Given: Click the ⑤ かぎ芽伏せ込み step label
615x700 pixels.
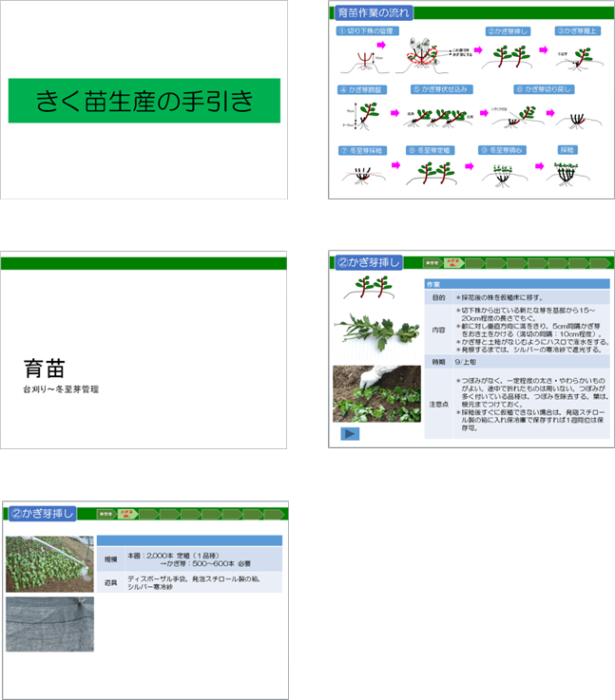Looking at the screenshot, I should 441,89.
